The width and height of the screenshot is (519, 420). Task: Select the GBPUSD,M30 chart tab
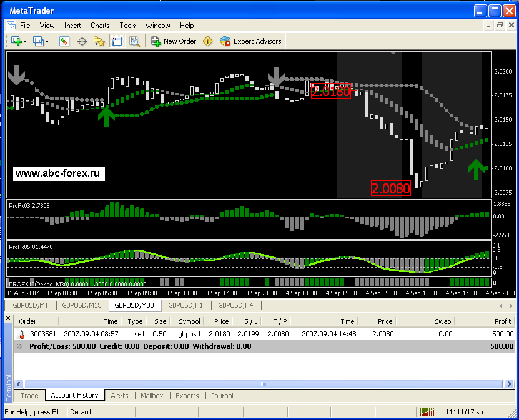coord(134,305)
